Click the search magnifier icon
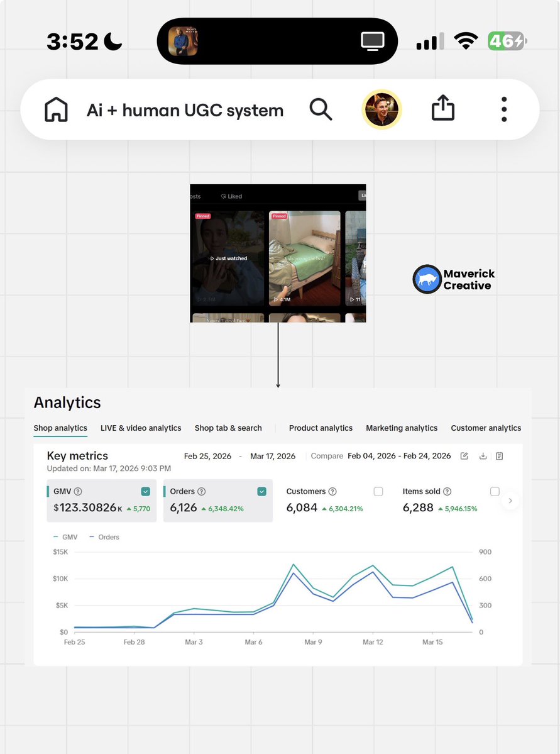 (321, 109)
